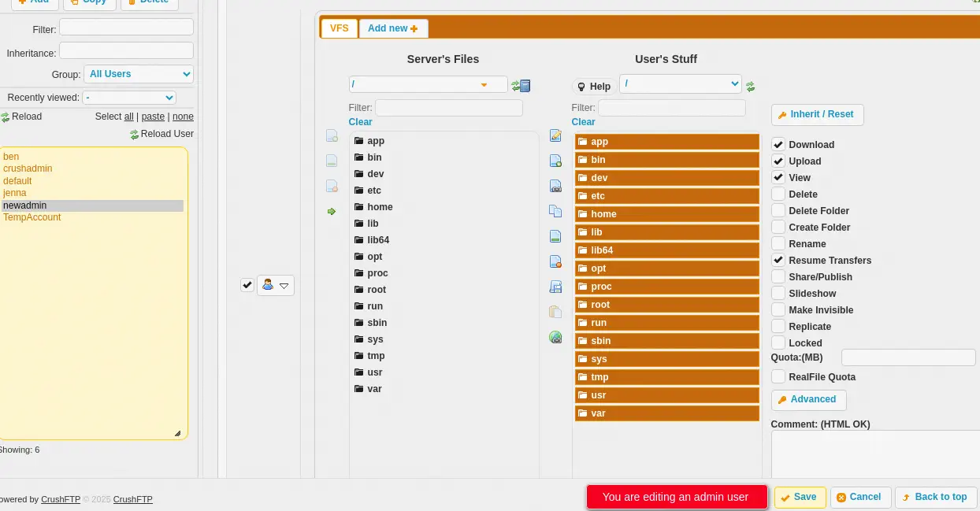Screen dimensions: 980x511
Task: Click the pencil edit icon for user's VFS
Action: [x=555, y=136]
